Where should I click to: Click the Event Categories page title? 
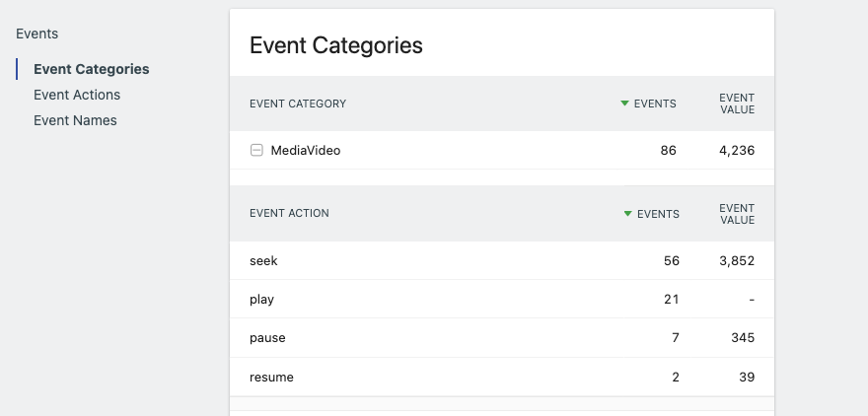pyautogui.click(x=335, y=45)
